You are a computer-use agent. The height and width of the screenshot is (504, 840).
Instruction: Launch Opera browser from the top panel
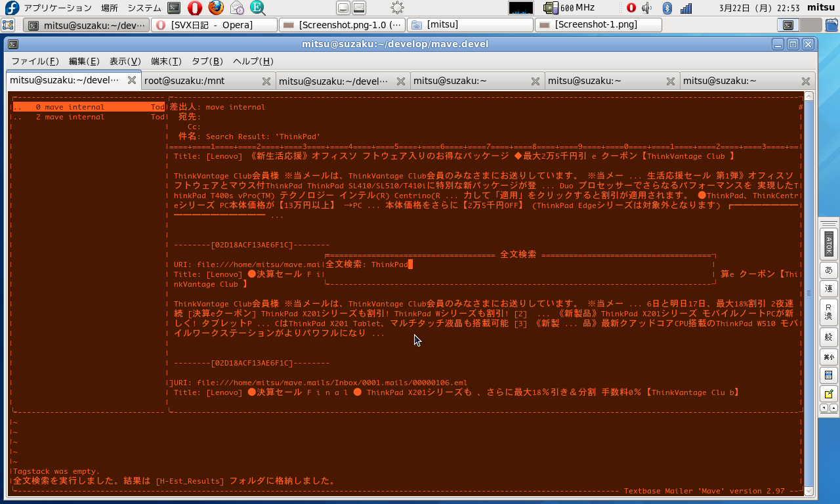coord(194,8)
